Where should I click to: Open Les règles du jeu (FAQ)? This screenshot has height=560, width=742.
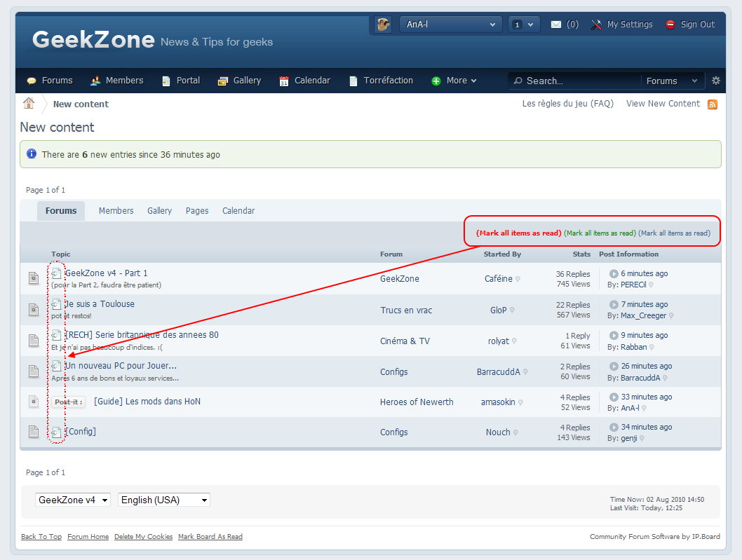point(568,104)
